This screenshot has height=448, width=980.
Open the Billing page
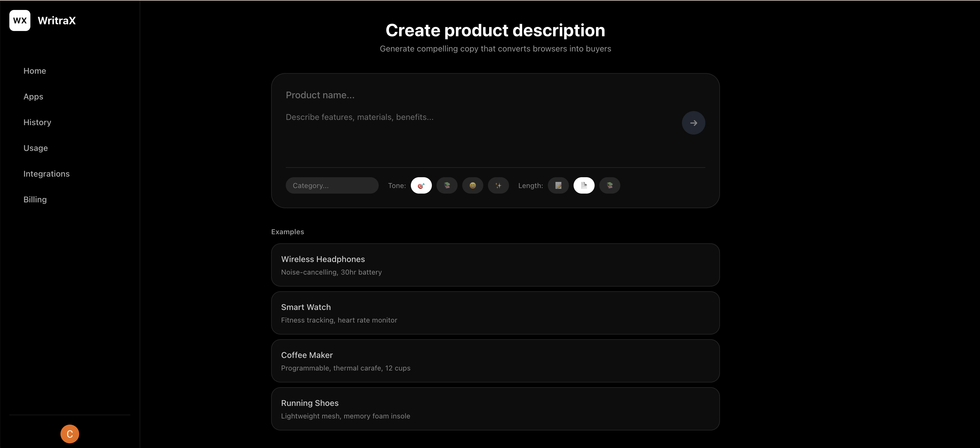point(34,199)
